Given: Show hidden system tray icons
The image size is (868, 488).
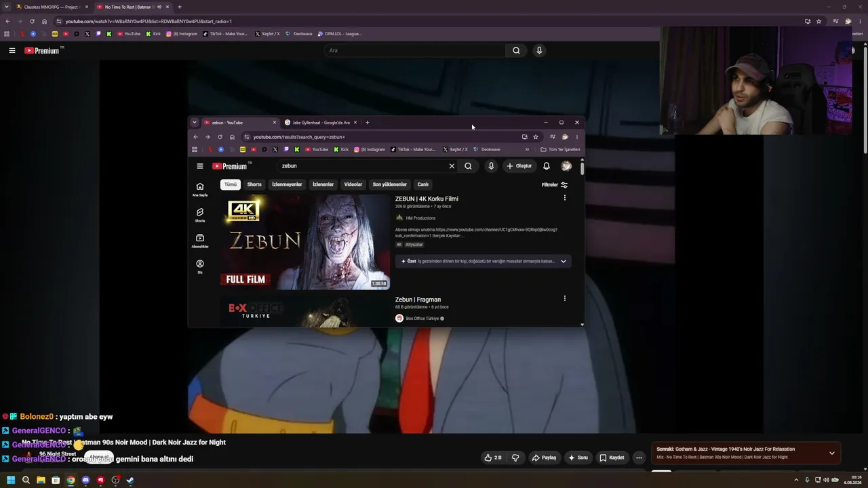Looking at the screenshot, I should [797, 481].
